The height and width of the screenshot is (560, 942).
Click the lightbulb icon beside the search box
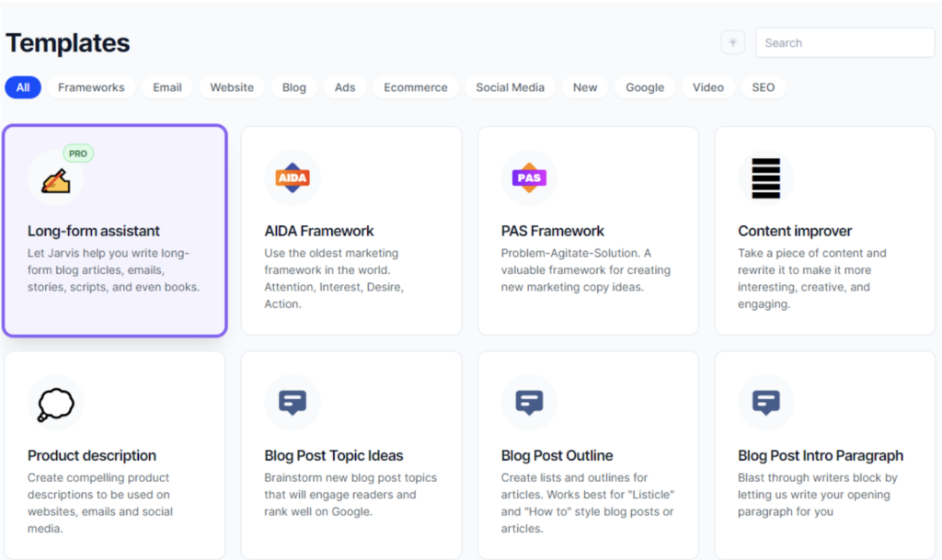733,42
